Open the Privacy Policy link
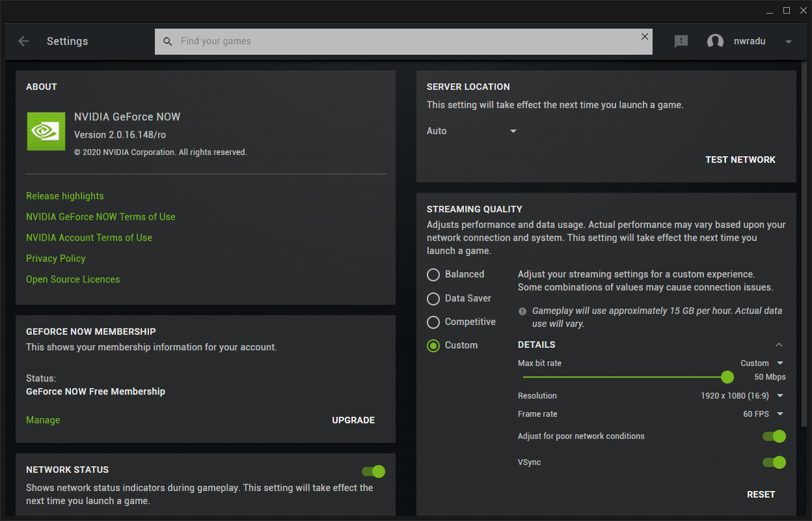The width and height of the screenshot is (812, 521). (56, 259)
